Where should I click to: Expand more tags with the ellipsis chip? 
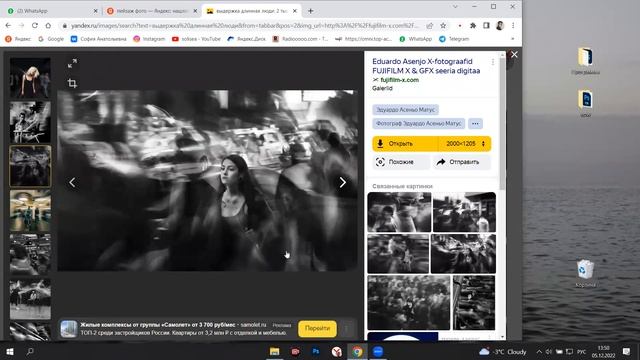tap(475, 123)
